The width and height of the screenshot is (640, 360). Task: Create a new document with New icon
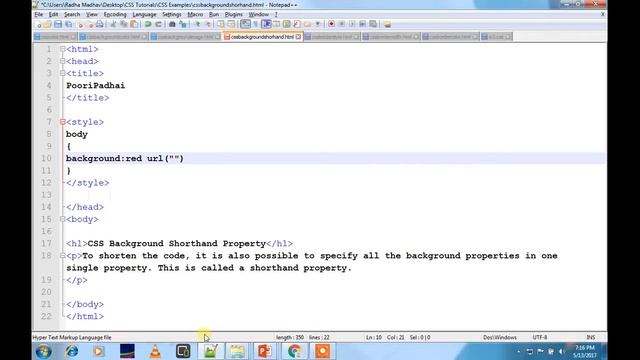coord(38,24)
